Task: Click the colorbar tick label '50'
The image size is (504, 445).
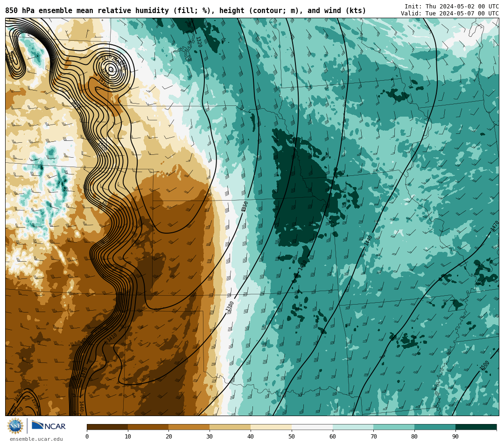Action: 292,436
